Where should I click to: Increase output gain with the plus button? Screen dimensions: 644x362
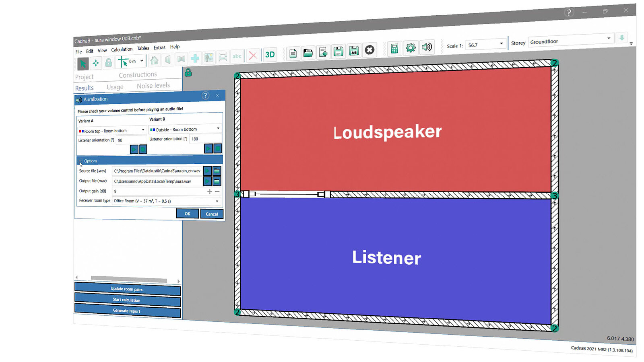pyautogui.click(x=209, y=191)
